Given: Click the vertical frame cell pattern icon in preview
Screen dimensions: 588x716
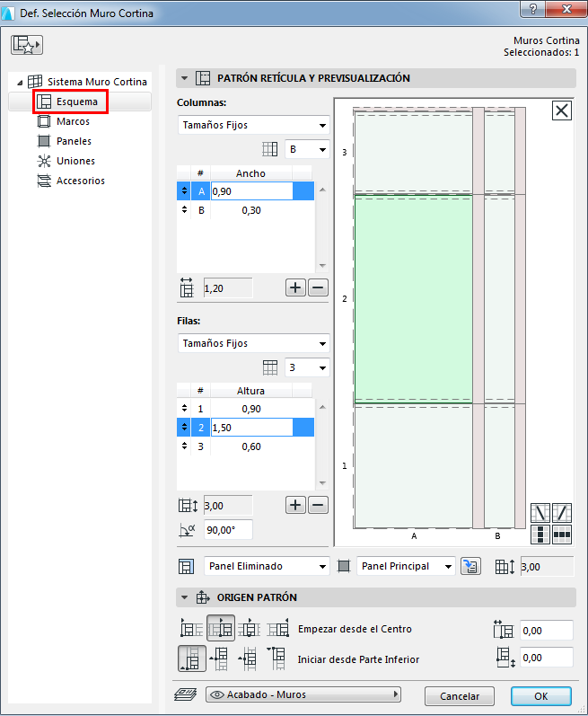Looking at the screenshot, I should tap(540, 535).
